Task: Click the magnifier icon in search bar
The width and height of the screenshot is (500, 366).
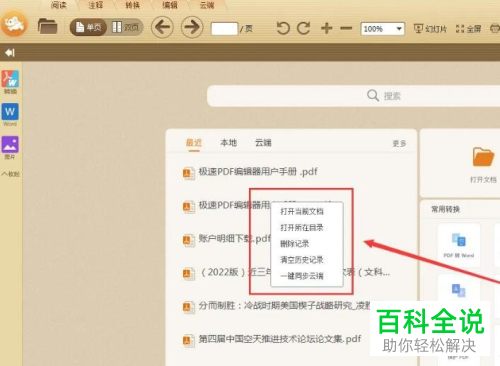Action: (373, 96)
